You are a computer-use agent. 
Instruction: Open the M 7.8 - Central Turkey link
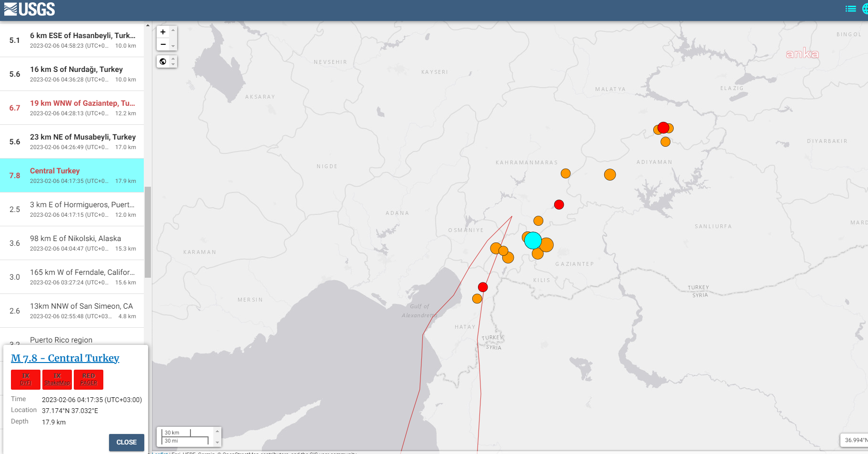pyautogui.click(x=65, y=358)
